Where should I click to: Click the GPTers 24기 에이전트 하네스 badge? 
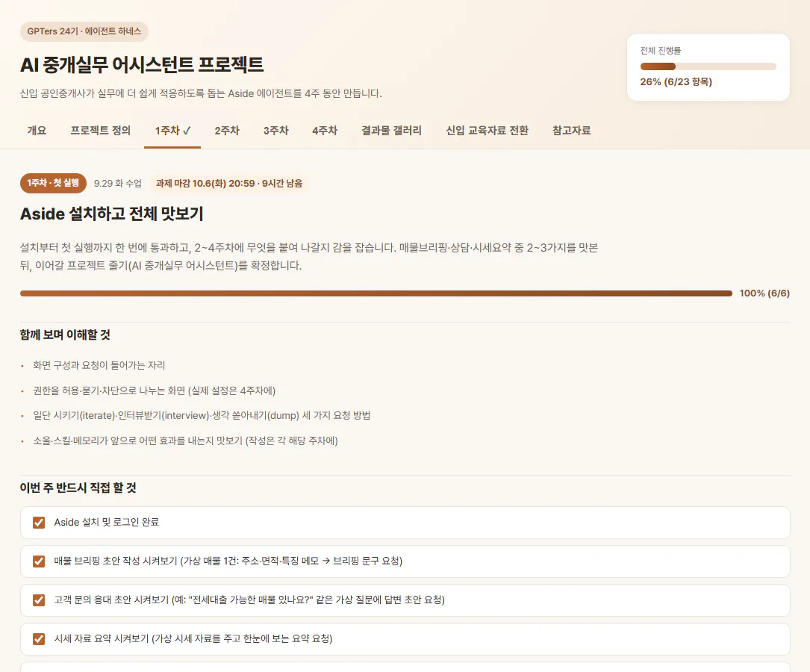tap(84, 31)
